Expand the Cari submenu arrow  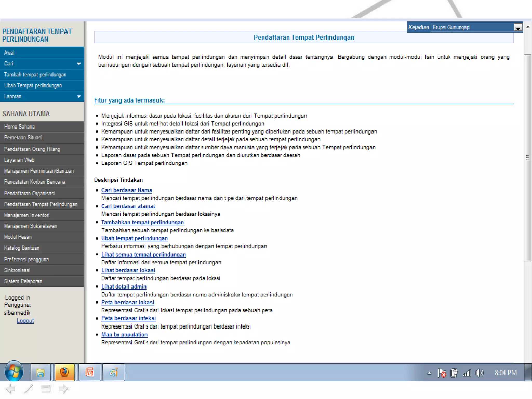coord(79,64)
